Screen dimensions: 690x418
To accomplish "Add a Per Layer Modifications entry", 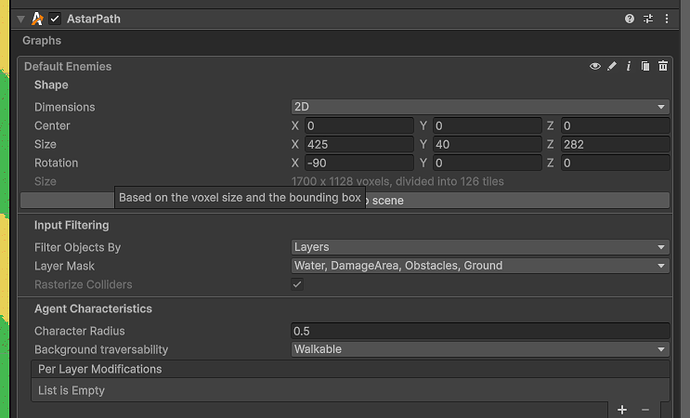I will click(622, 409).
